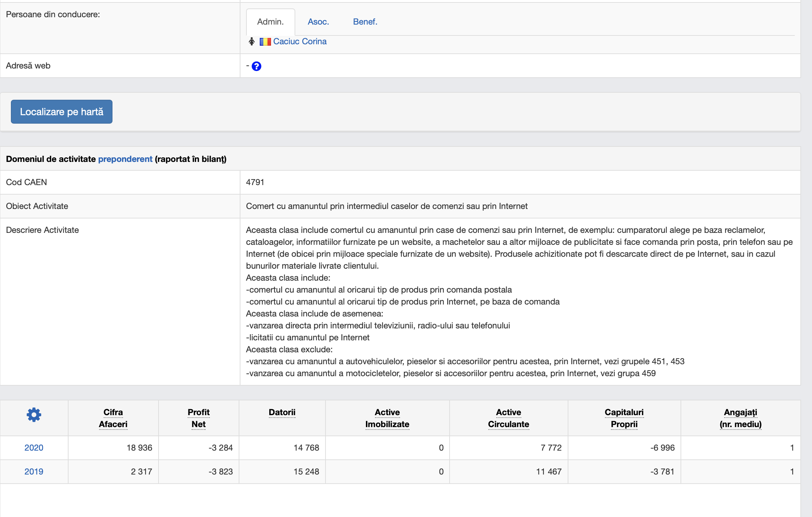Switch to the Benef. tab
812x517 pixels.
pos(365,22)
